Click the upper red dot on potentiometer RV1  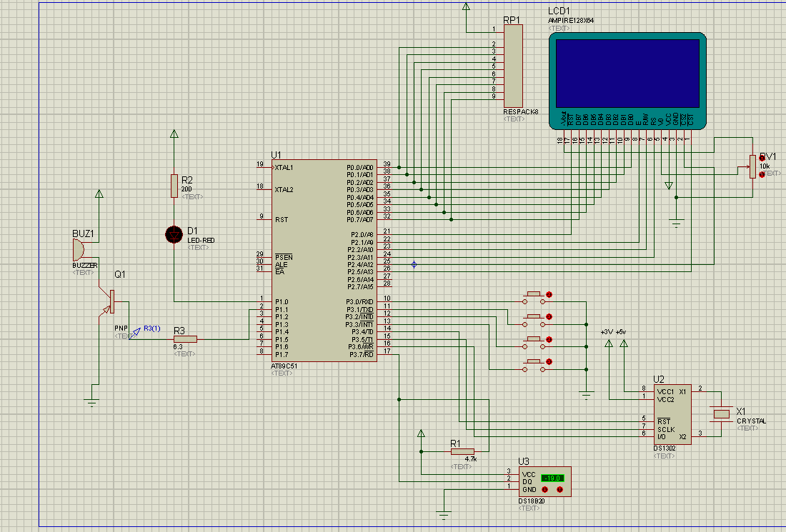pyautogui.click(x=762, y=159)
